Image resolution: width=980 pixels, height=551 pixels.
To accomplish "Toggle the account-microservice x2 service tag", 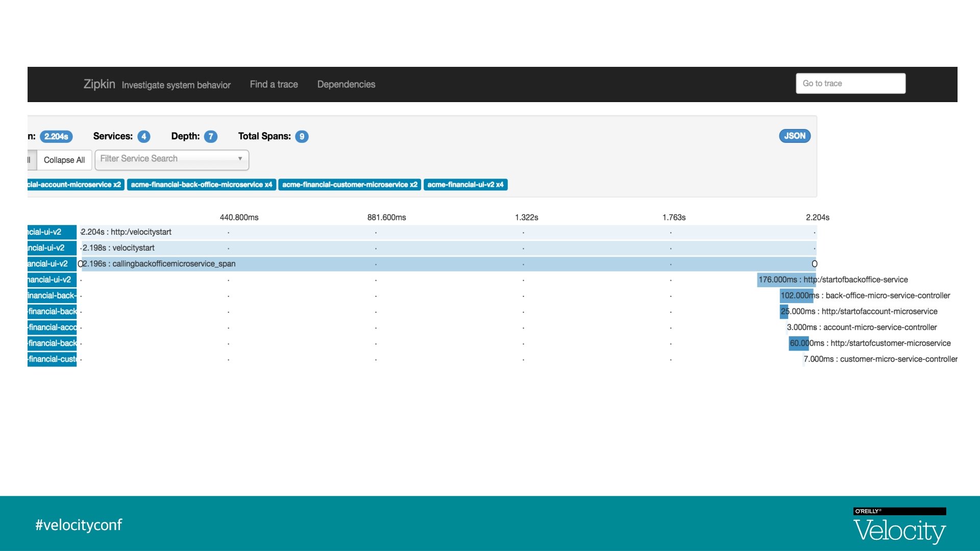I will pyautogui.click(x=75, y=185).
